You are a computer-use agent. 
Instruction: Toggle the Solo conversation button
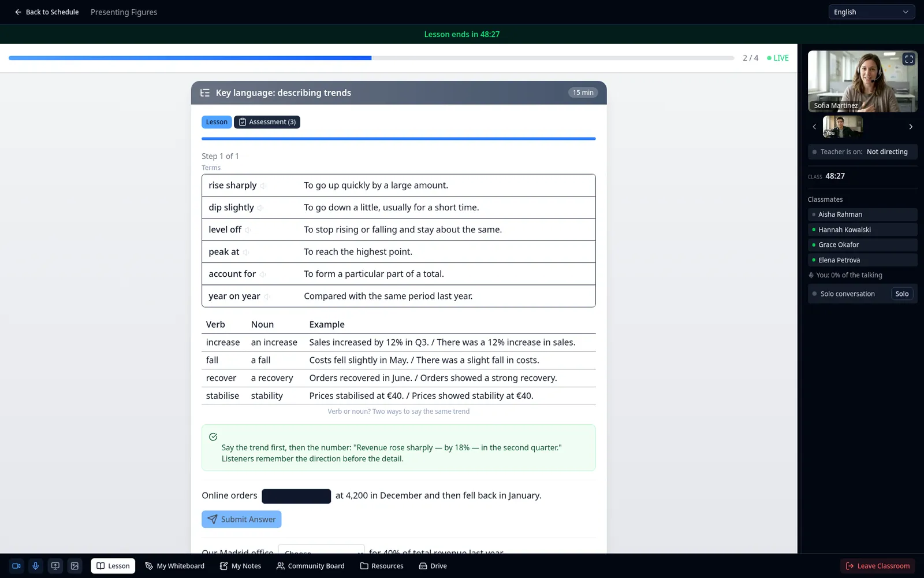902,294
